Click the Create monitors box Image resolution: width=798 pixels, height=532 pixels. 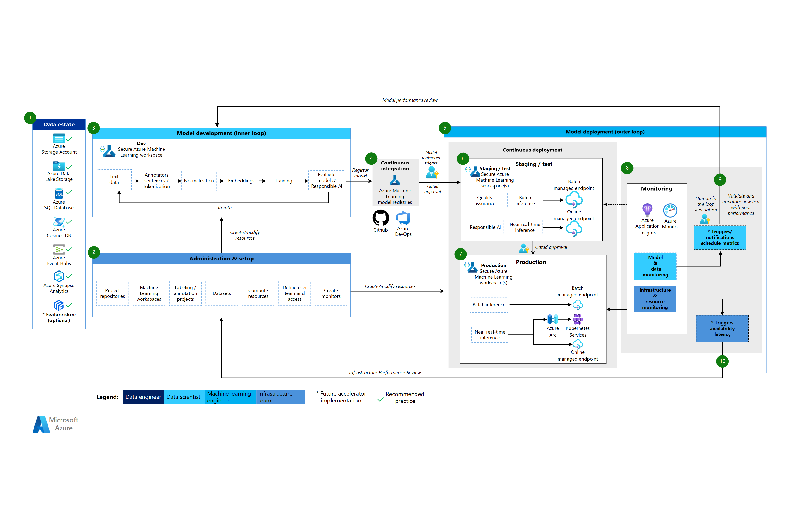[331, 293]
